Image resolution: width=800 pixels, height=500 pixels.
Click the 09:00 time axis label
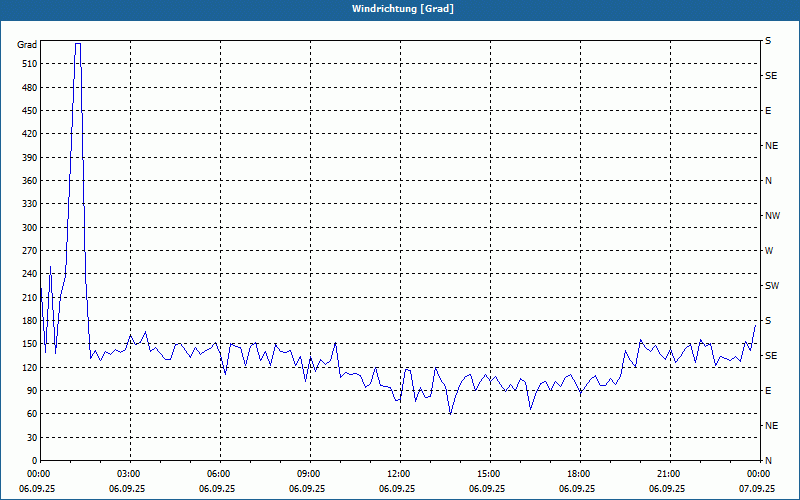tap(310, 473)
